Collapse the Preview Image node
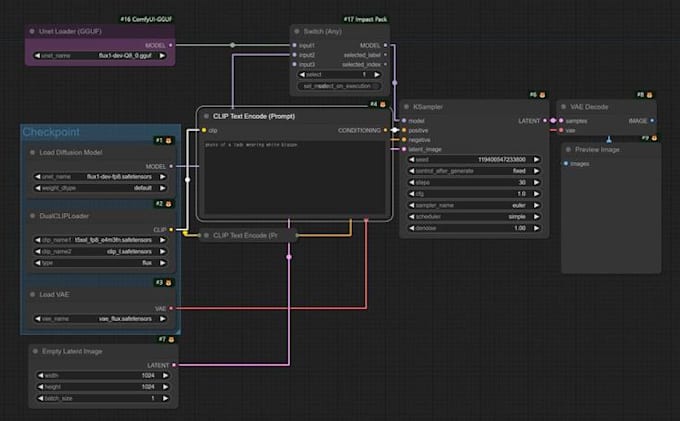The width and height of the screenshot is (680, 421). click(x=567, y=149)
